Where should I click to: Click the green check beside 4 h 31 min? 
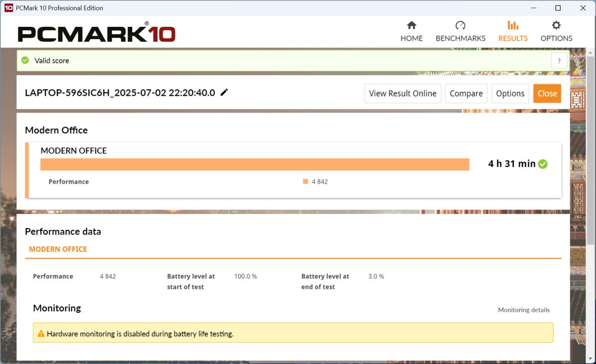tap(543, 164)
